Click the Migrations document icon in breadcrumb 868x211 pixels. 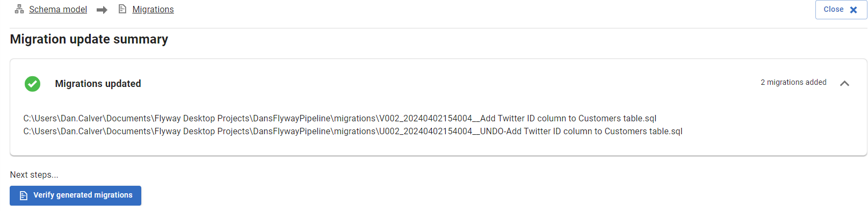pyautogui.click(x=122, y=9)
